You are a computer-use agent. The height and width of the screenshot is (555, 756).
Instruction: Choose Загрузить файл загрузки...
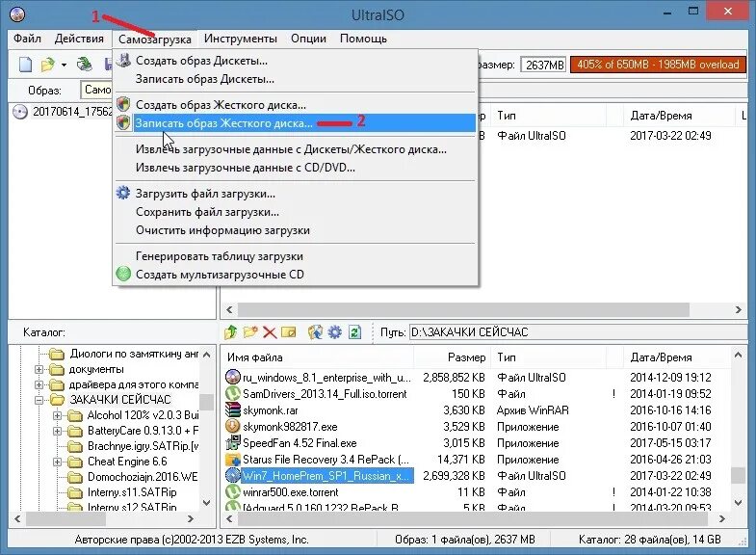click(296, 194)
